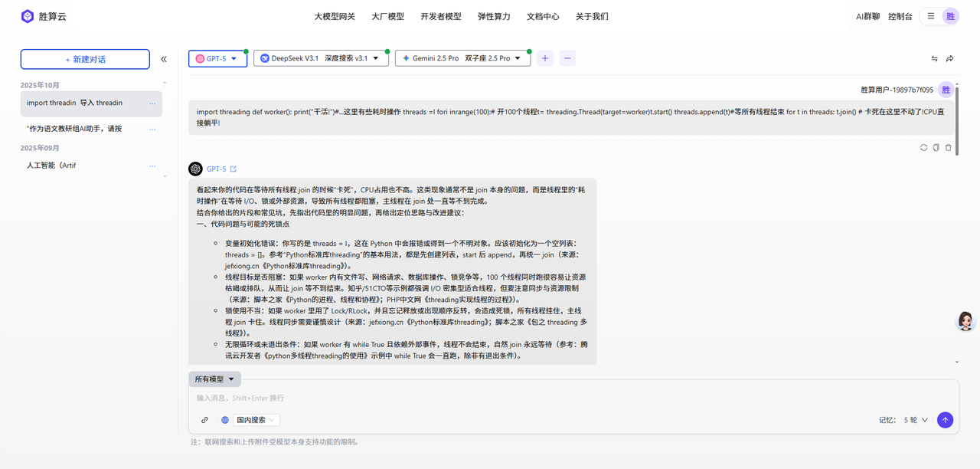Click the 2025年09月 date heading
The image size is (980, 469).
coord(40,147)
